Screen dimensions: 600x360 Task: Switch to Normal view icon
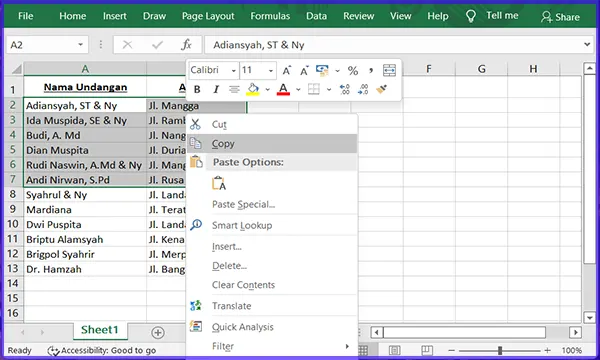pos(363,350)
